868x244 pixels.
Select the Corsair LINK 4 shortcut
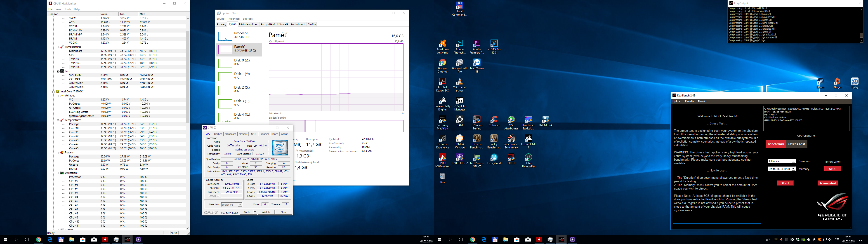tap(528, 139)
